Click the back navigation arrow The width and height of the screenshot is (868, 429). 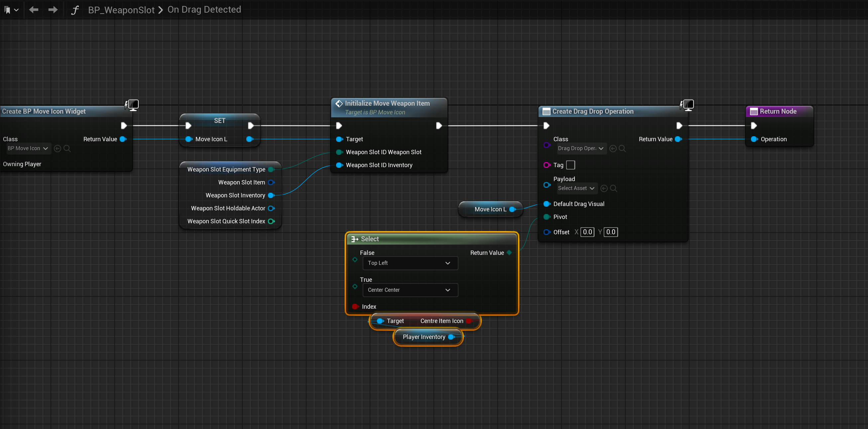pyautogui.click(x=33, y=10)
